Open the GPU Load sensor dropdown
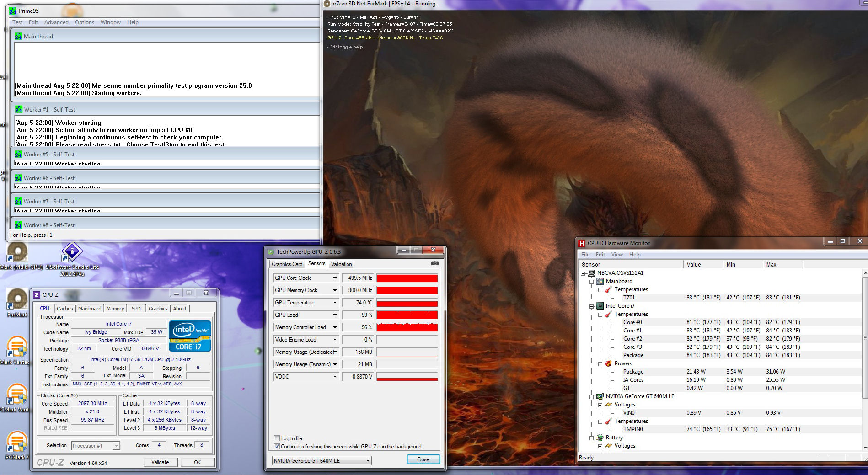This screenshot has height=475, width=868. [x=334, y=315]
